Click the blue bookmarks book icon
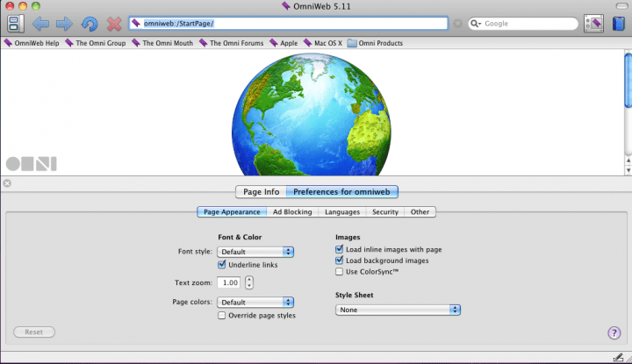632x364 pixels. pyautogui.click(x=619, y=24)
